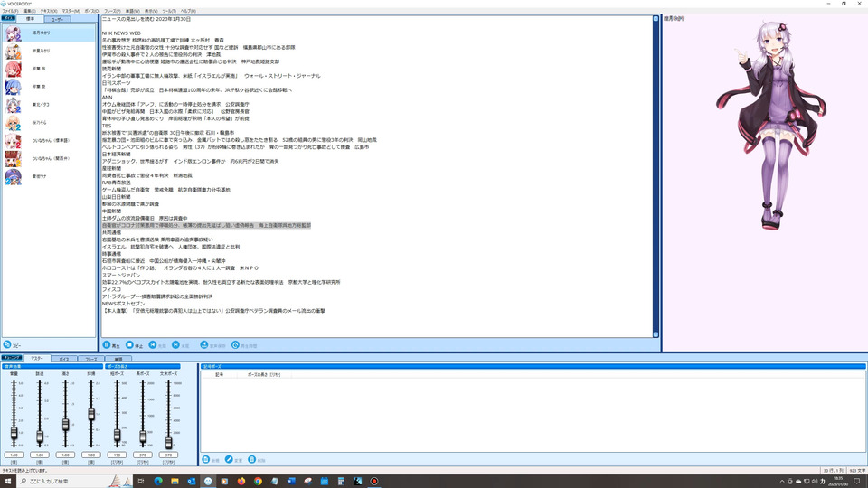
Task: Pick the 東北イタコ voice avatar
Action: 14,105
